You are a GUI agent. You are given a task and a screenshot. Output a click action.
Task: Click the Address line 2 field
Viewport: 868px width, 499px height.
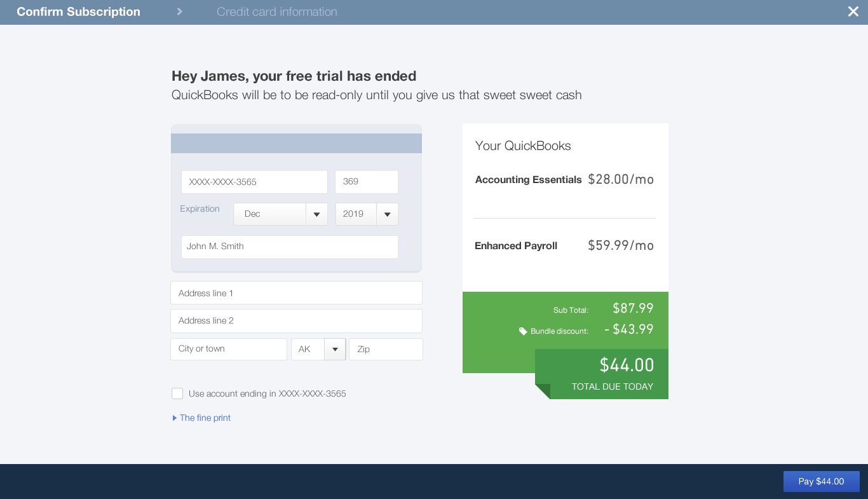[x=296, y=321]
